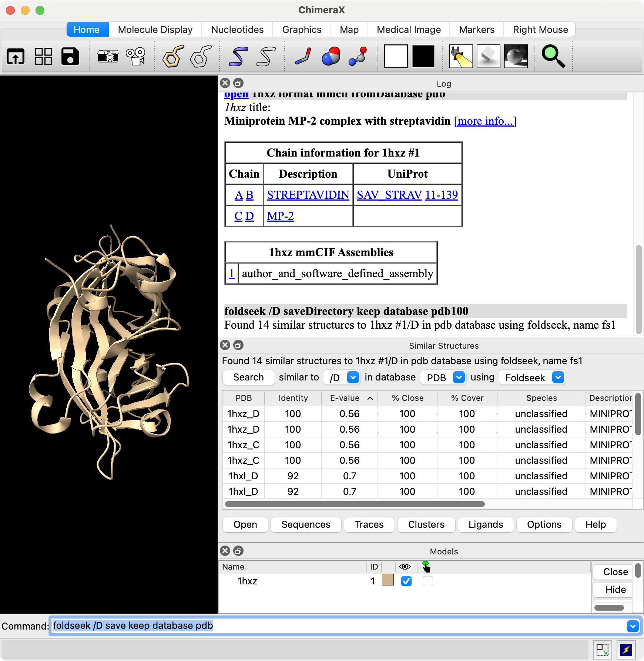
Task: Follow the STREPTAVIDIN description link
Action: tap(308, 195)
